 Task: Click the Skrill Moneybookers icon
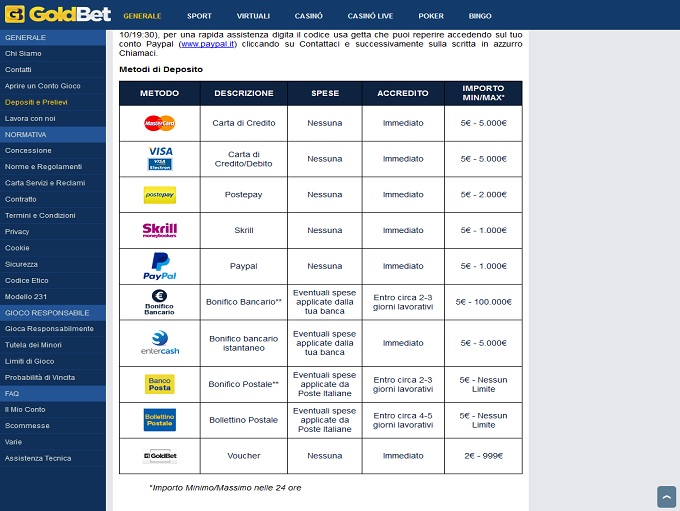click(159, 230)
